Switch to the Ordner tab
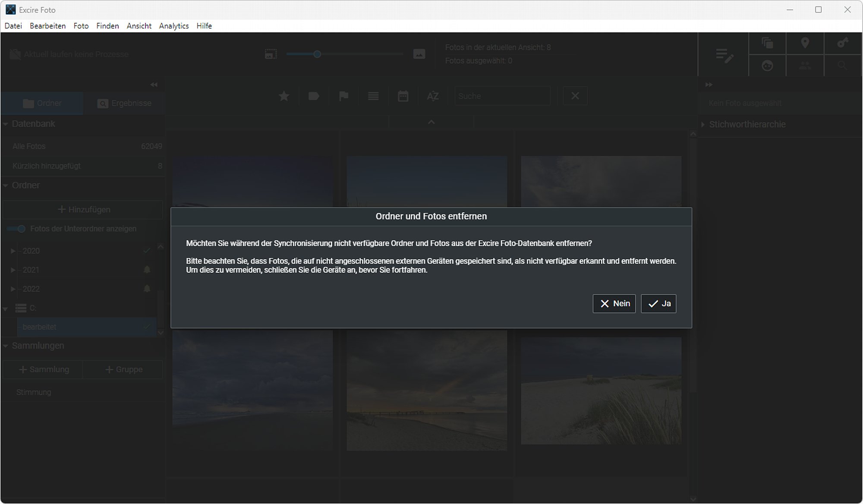 (42, 104)
